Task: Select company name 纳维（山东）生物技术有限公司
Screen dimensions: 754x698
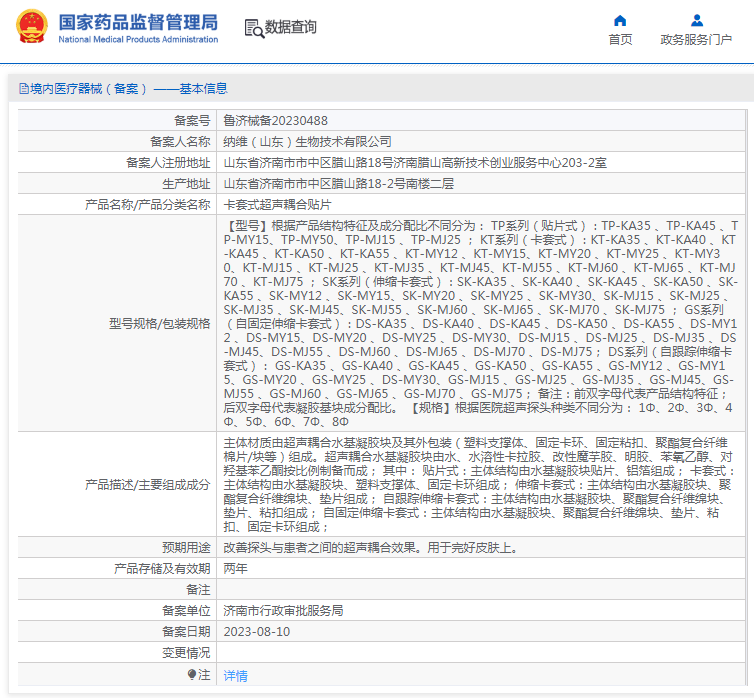Action: [307, 142]
